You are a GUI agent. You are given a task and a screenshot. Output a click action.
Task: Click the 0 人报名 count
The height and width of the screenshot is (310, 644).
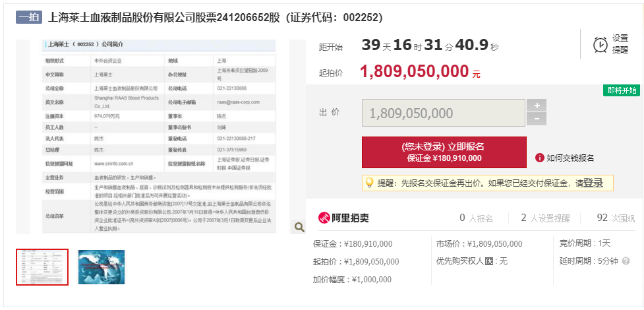[476, 218]
